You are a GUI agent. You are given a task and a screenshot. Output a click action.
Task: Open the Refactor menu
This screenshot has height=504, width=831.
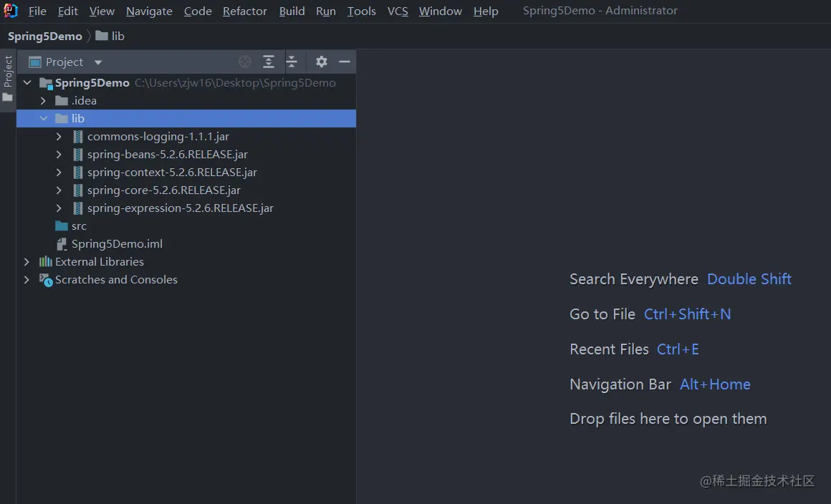click(x=245, y=11)
